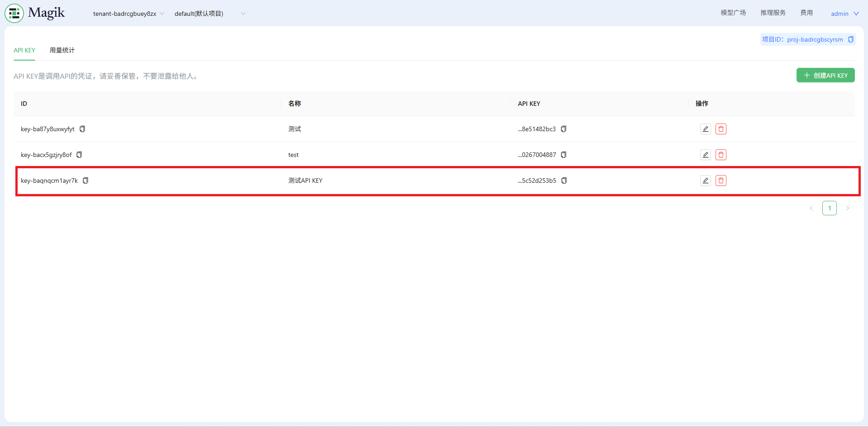This screenshot has height=427, width=868.
Task: Copy API key ending in 5c52d253b5
Action: click(x=564, y=180)
